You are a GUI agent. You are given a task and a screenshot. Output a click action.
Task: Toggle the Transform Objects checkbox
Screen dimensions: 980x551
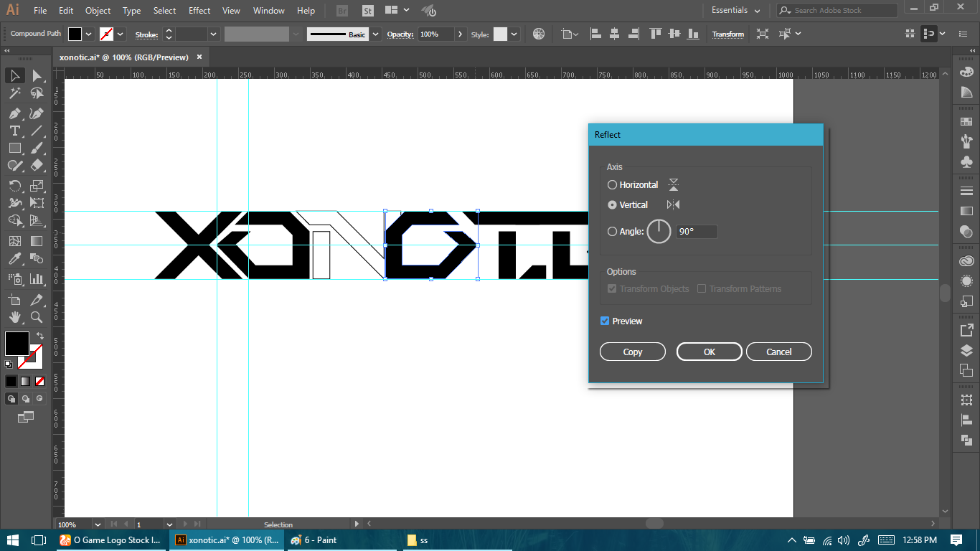tap(612, 288)
